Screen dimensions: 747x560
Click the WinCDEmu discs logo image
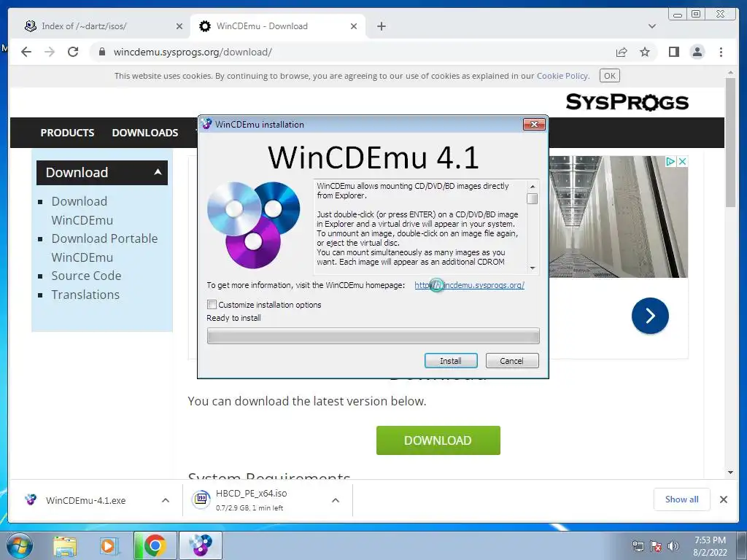click(253, 225)
